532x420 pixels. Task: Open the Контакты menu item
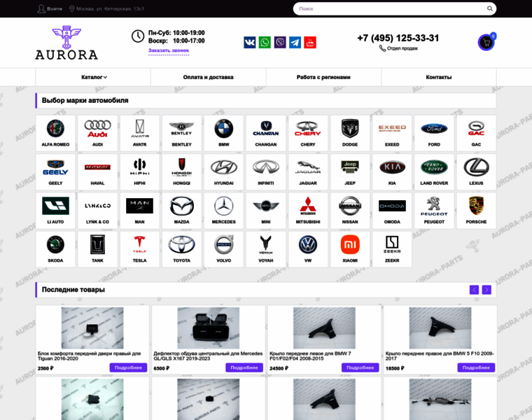click(x=439, y=77)
